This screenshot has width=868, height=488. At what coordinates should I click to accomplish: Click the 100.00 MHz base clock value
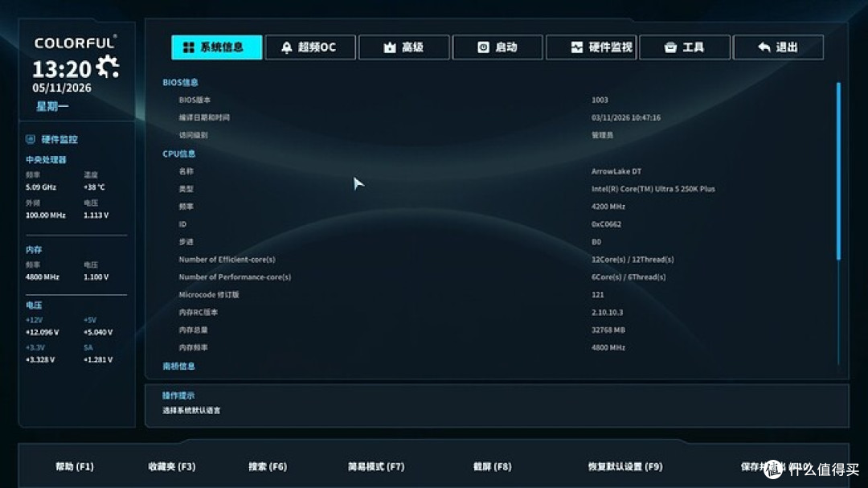(45, 215)
